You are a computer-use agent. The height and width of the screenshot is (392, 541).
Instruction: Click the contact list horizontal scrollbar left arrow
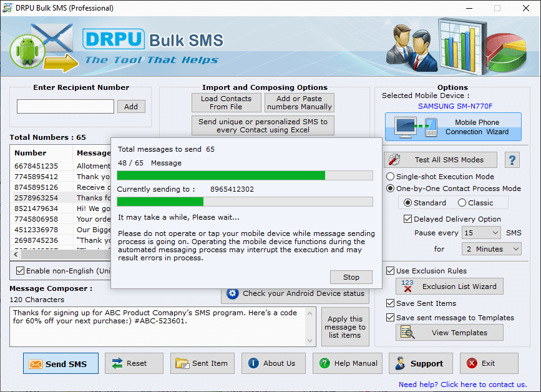click(16, 254)
